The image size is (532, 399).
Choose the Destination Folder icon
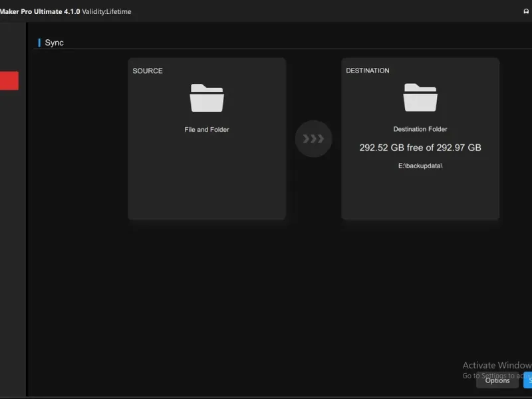420,97
